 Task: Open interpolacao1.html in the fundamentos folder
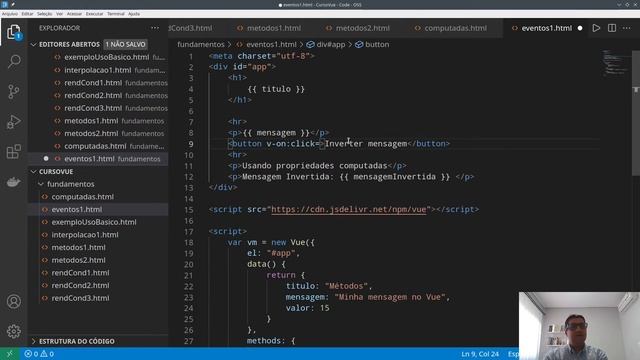[99, 235]
